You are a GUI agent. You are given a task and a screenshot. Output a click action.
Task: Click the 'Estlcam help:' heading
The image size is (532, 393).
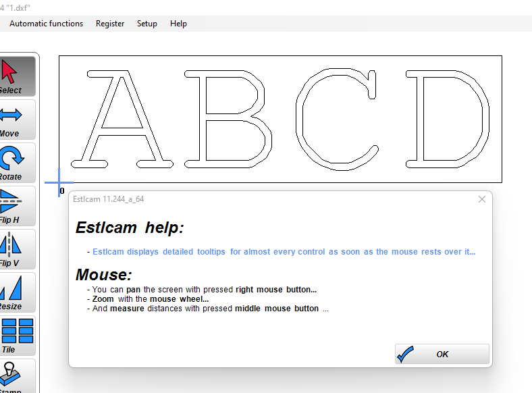(x=130, y=228)
